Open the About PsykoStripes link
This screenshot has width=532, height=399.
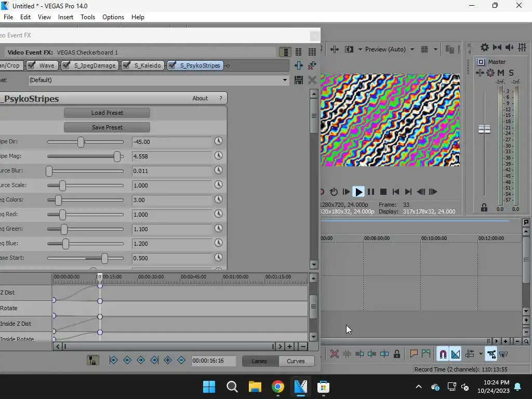click(200, 98)
